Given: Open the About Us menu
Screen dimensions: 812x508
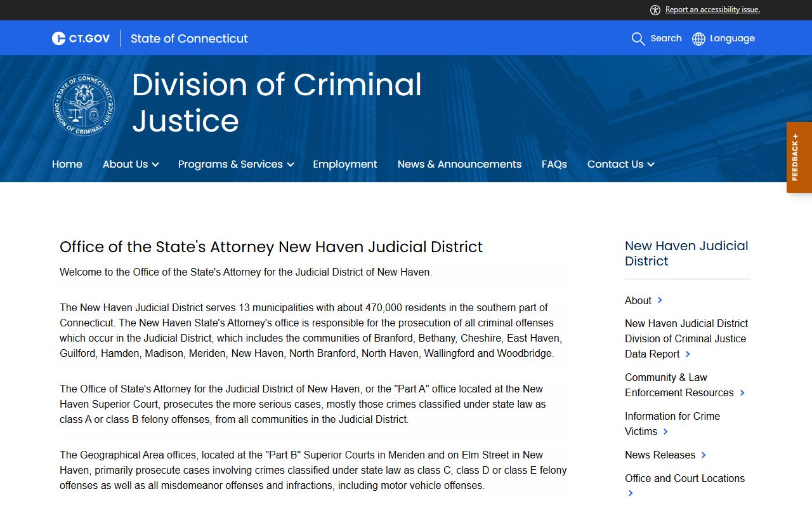Looking at the screenshot, I should [125, 164].
